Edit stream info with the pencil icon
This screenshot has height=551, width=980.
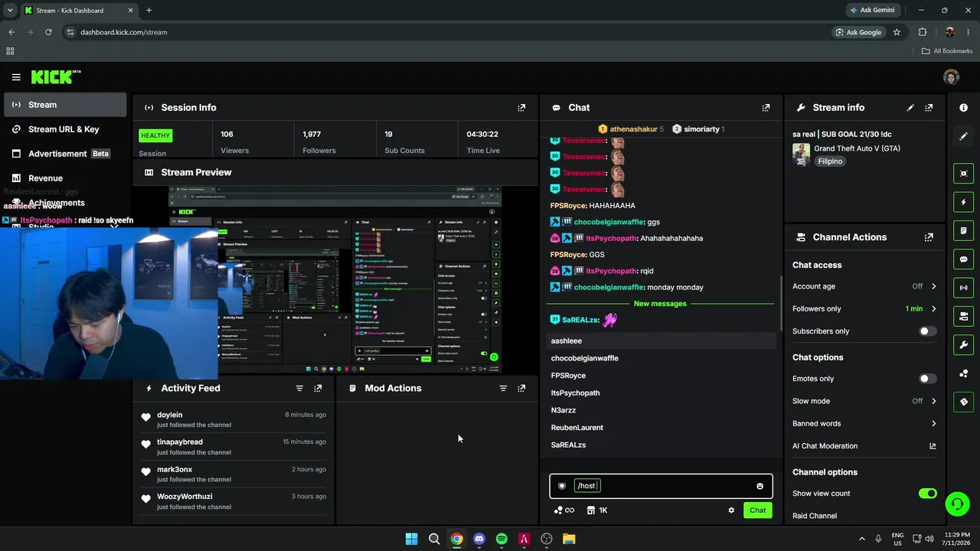coord(910,108)
